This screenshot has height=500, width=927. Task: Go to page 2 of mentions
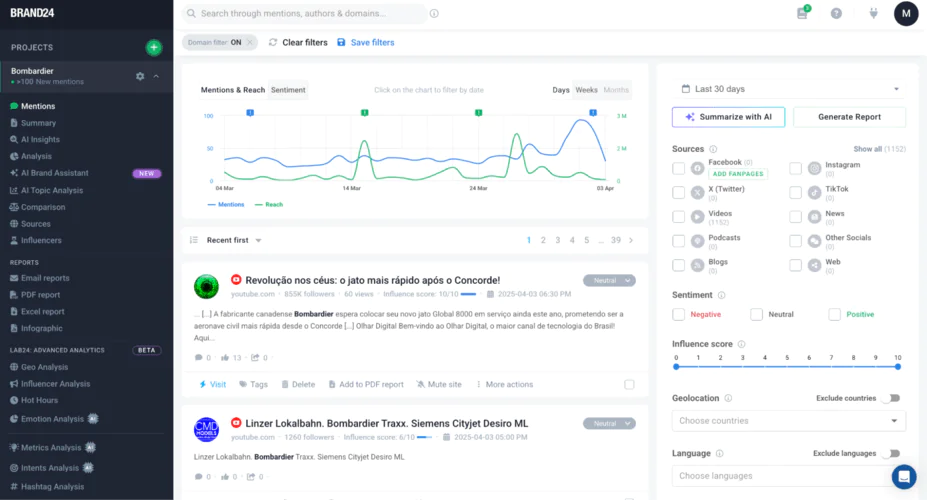pos(543,241)
